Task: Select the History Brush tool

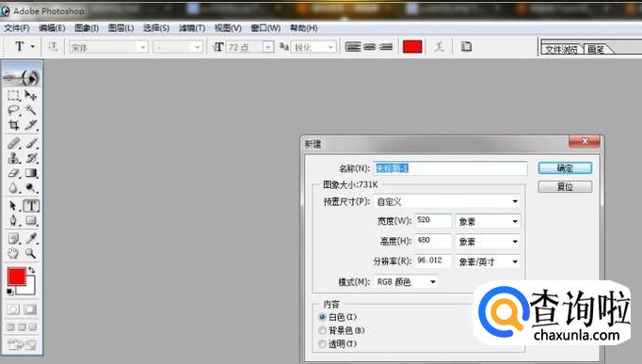Action: coord(31,158)
